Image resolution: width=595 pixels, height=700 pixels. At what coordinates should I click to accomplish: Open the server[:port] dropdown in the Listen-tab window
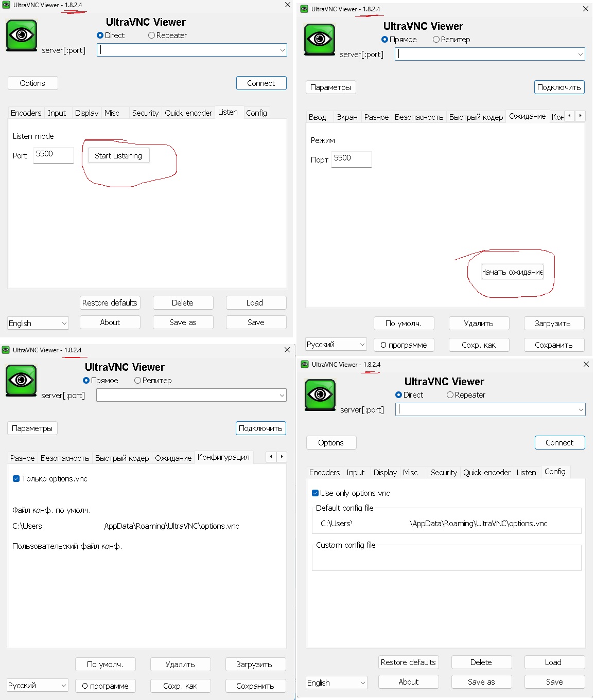pyautogui.click(x=282, y=50)
